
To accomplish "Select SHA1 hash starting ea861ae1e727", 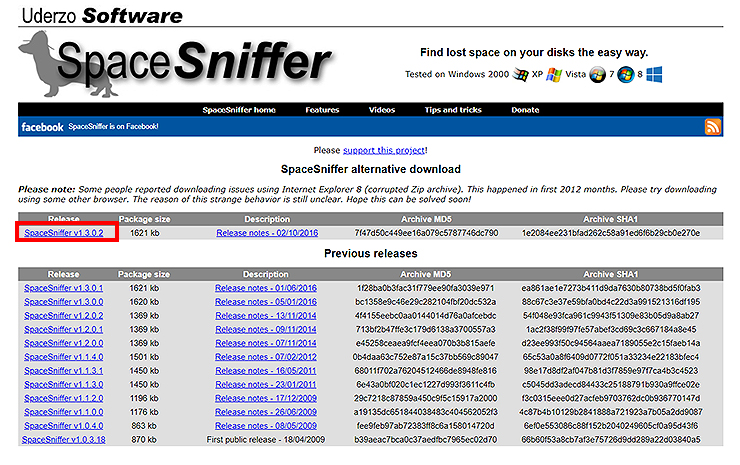I will click(611, 288).
